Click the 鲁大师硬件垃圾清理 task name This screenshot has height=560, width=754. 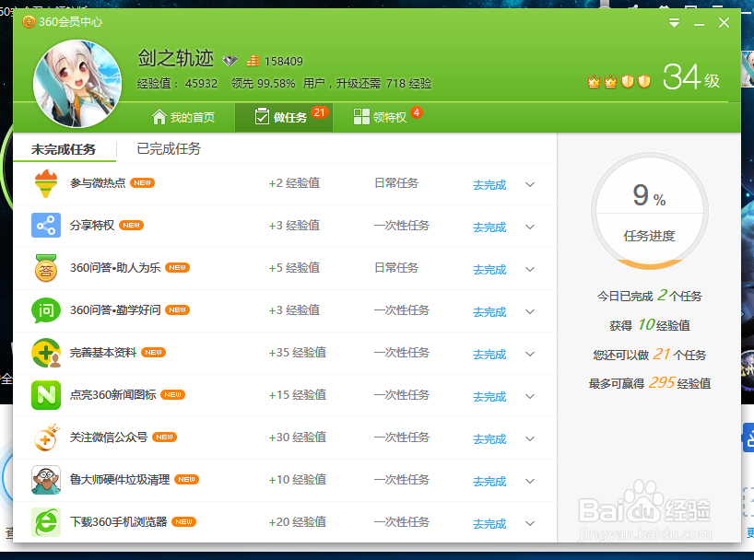pyautogui.click(x=120, y=479)
